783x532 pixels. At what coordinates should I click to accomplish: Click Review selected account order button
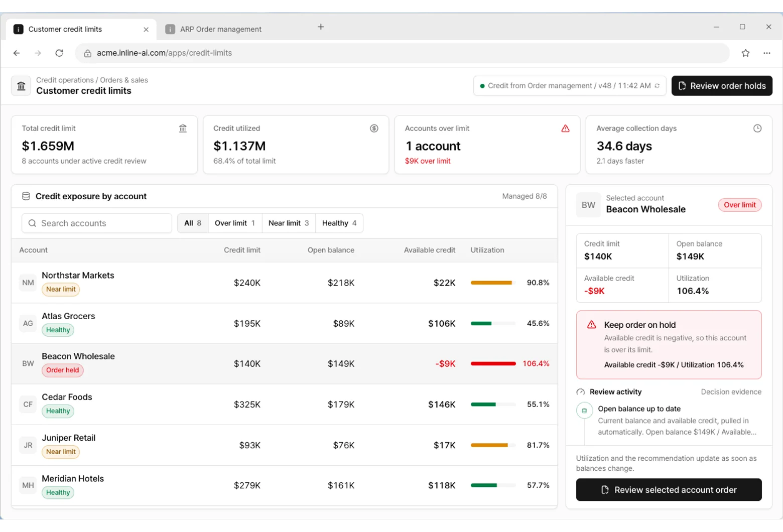pos(669,490)
